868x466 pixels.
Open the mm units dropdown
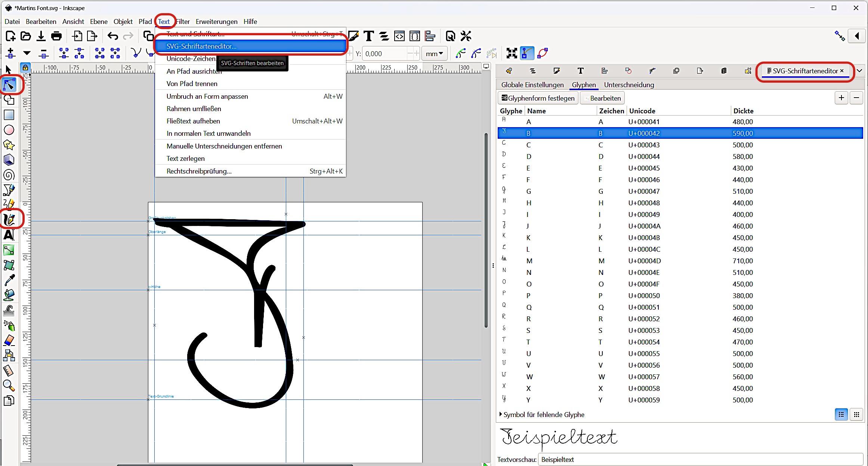click(434, 53)
